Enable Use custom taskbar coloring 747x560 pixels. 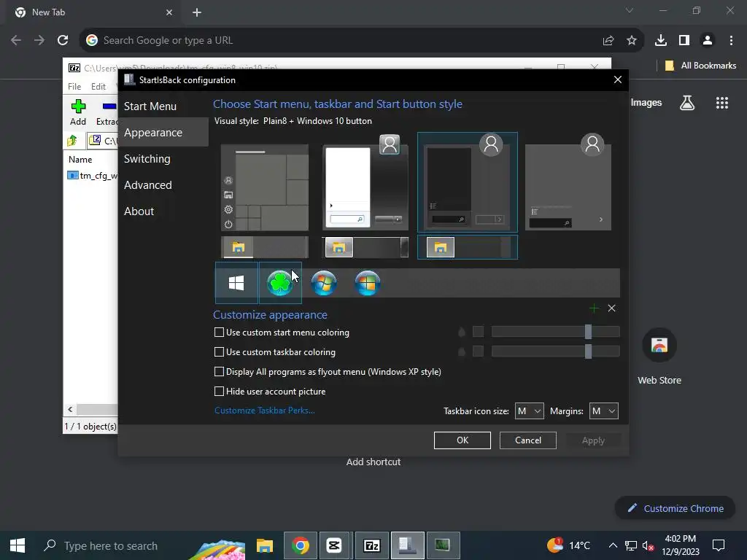(219, 352)
